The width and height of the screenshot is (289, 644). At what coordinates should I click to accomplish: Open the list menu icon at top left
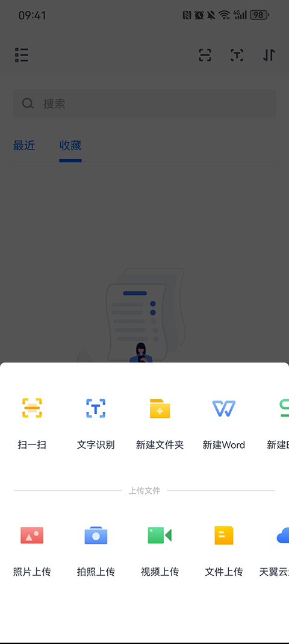(22, 55)
